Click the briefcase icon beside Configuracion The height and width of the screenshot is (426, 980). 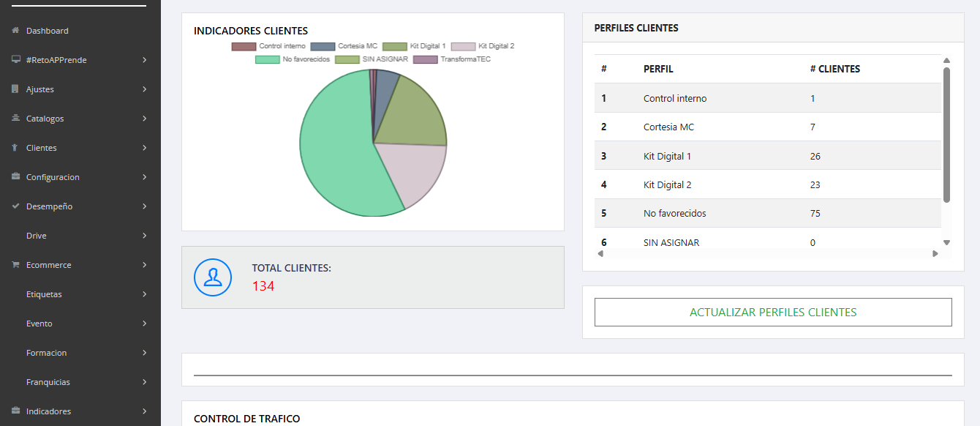[15, 177]
